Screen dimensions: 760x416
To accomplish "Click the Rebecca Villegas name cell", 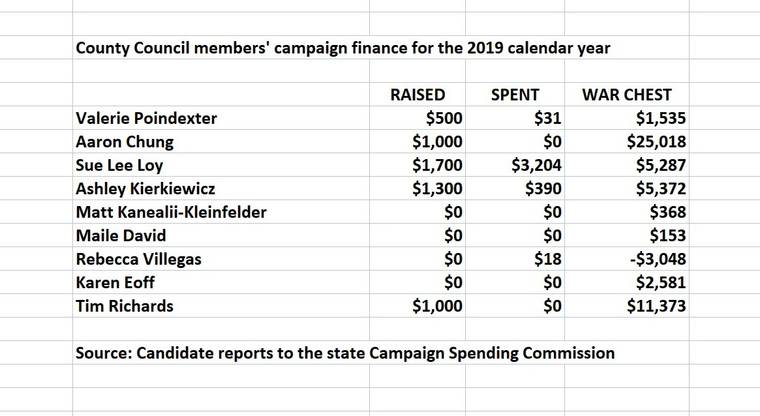I will coord(138,259).
